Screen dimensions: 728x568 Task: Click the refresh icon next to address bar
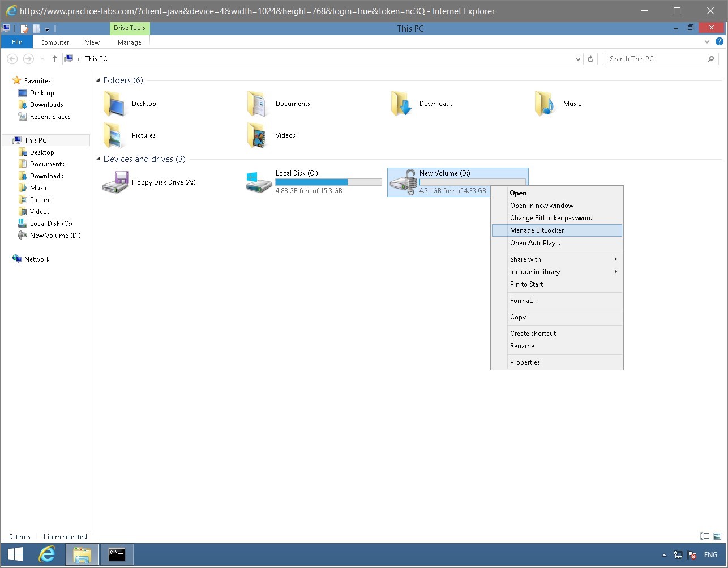point(590,58)
